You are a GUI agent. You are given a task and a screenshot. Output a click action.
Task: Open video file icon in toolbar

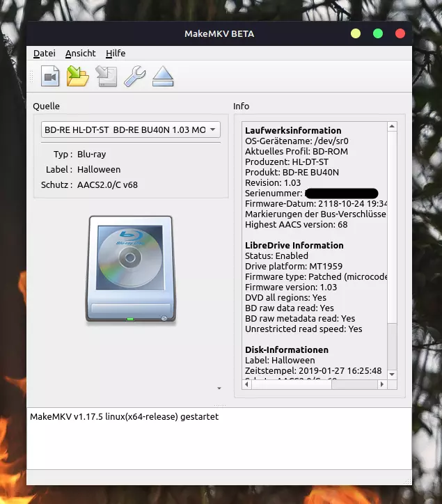[x=50, y=76]
